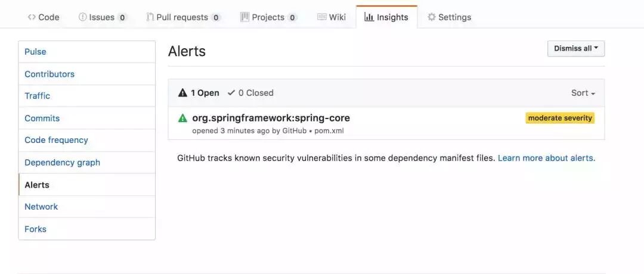The image size is (644, 274).
Task: Click the Insights bar graph icon
Action: click(369, 17)
